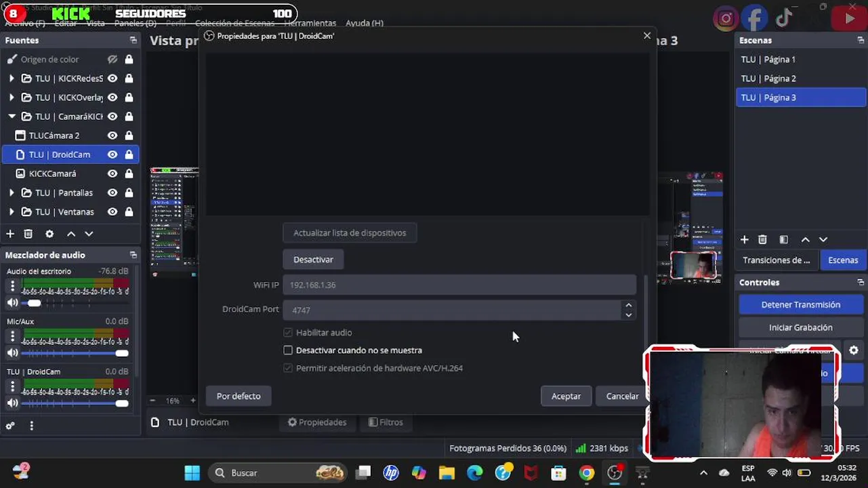This screenshot has width=868, height=488.
Task: Hide the TLU | Pantallas group
Action: coord(112,192)
